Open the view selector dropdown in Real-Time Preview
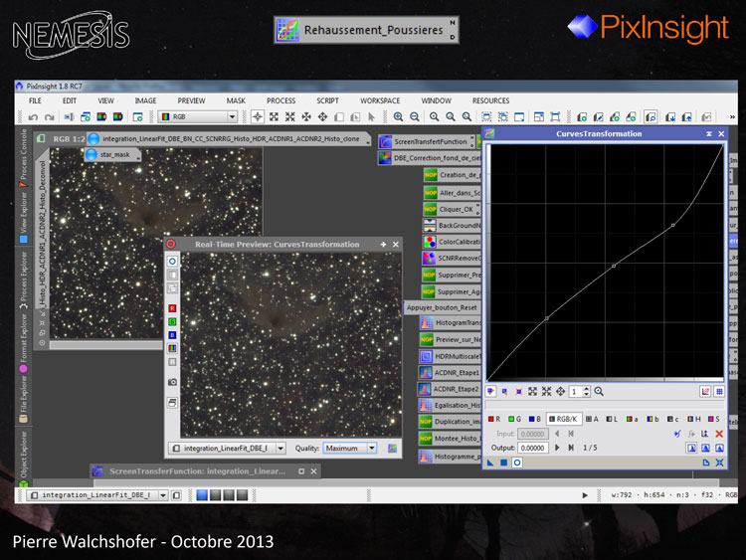Screen dimensions: 746x560 (227, 449)
